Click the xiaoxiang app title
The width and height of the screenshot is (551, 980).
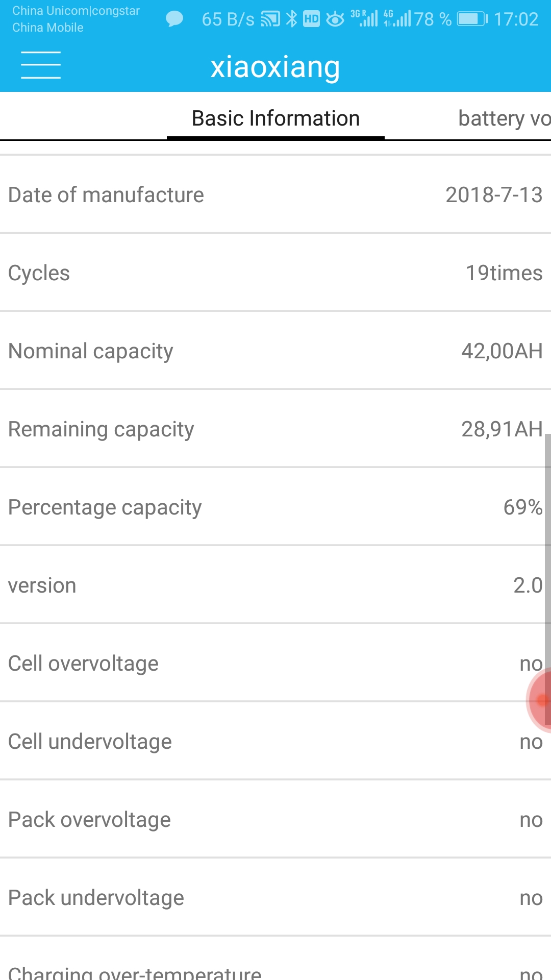tap(275, 67)
